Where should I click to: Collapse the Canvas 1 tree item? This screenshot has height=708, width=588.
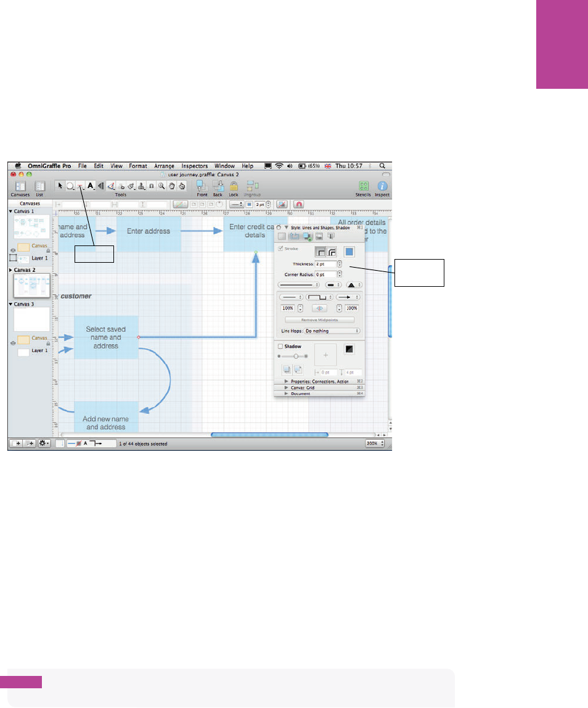(11, 212)
